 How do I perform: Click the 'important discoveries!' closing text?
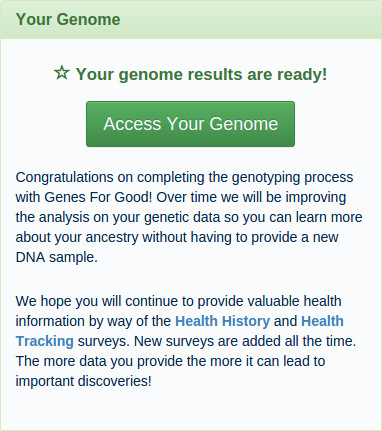[84, 381]
